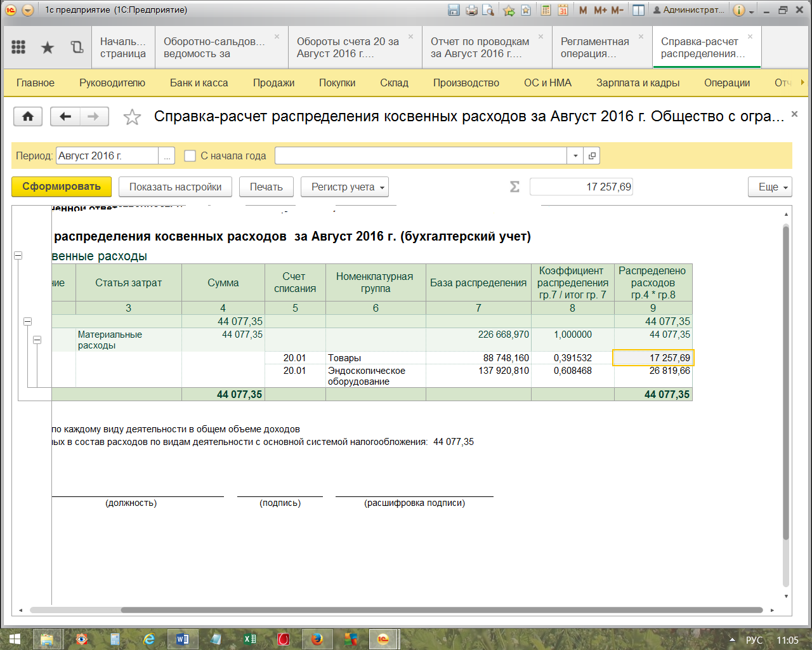Open the 'Производство' menu section
Viewport: 812px width, 650px height.
click(x=466, y=83)
